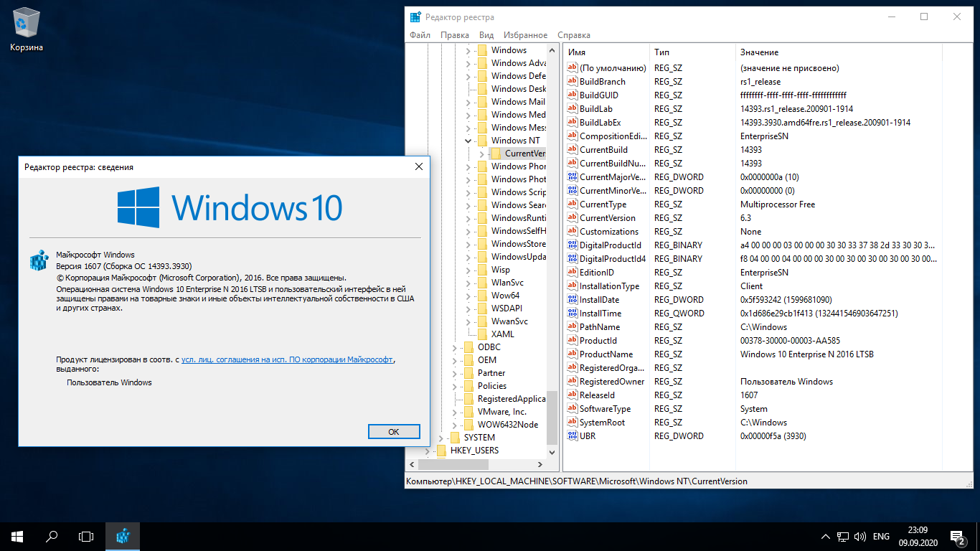
Task: Click the folder icon of VMware, Inc. key
Action: (468, 411)
